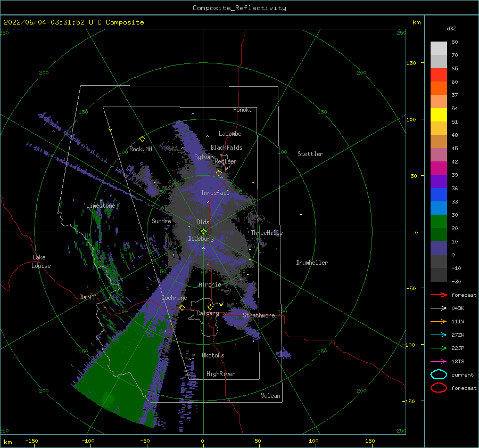Select the cyan 27ZW arrow icon

point(439,335)
